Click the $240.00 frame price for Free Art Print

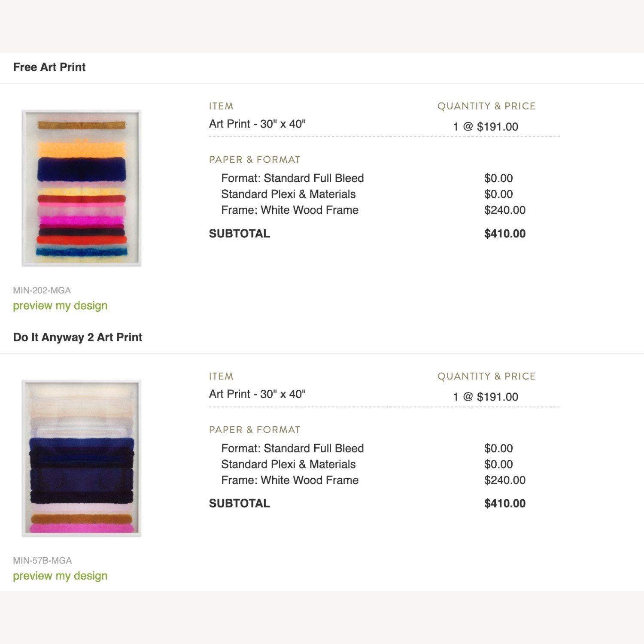(x=504, y=210)
